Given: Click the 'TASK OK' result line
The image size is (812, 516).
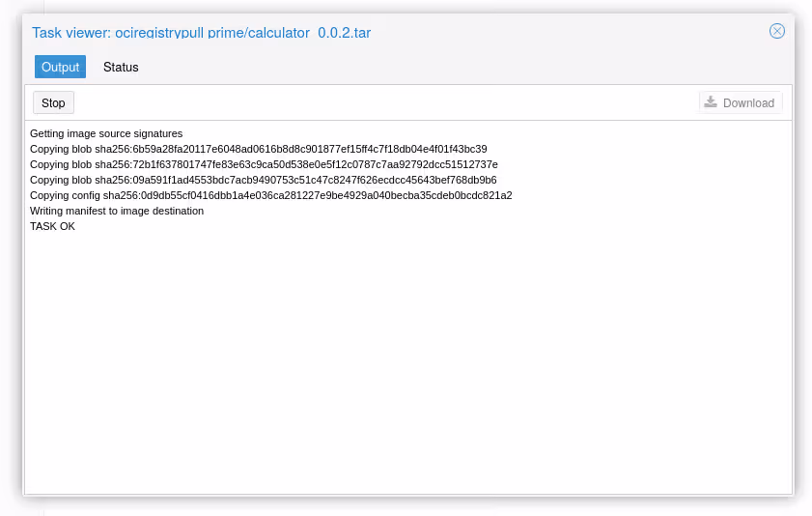Looking at the screenshot, I should point(52,226).
